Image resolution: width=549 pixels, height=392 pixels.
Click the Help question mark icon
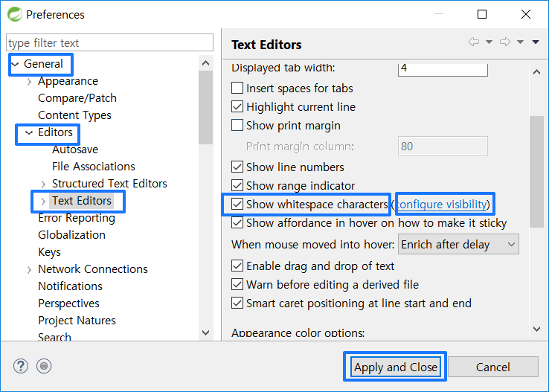coord(21,367)
